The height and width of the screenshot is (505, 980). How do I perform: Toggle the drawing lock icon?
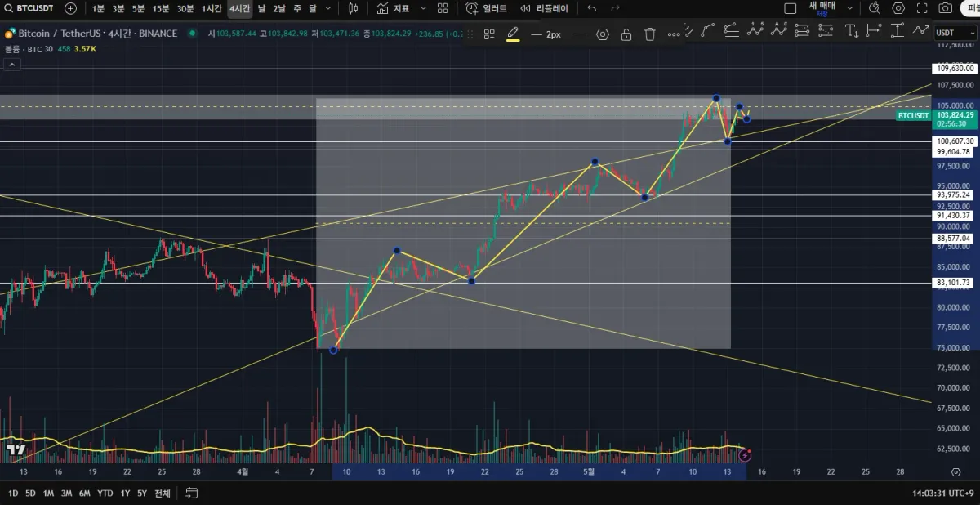[x=626, y=34]
